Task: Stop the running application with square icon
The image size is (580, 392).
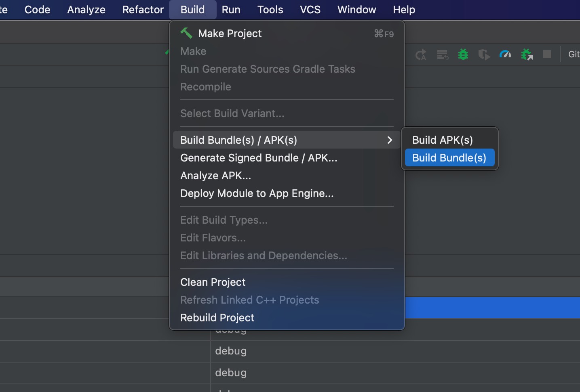Action: (x=547, y=55)
